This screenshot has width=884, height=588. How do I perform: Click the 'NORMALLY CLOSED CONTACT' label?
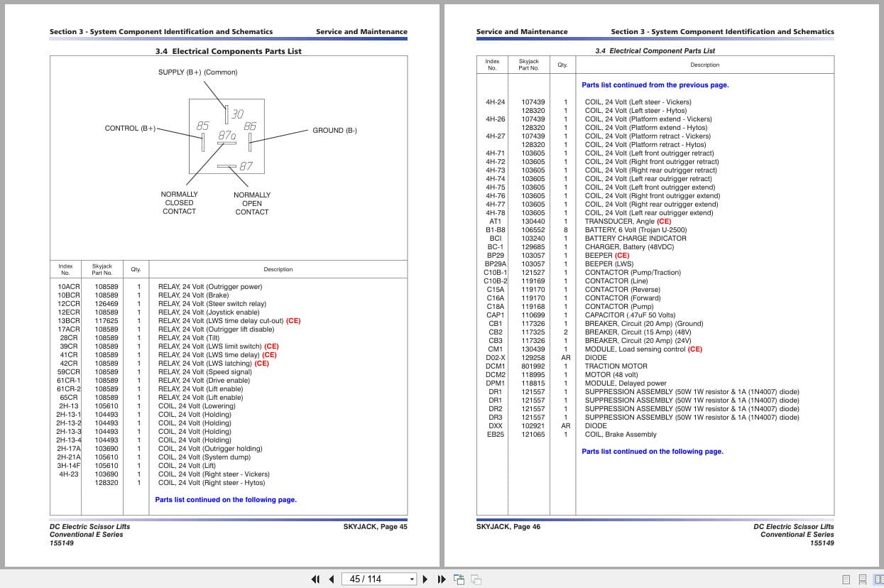(x=180, y=203)
